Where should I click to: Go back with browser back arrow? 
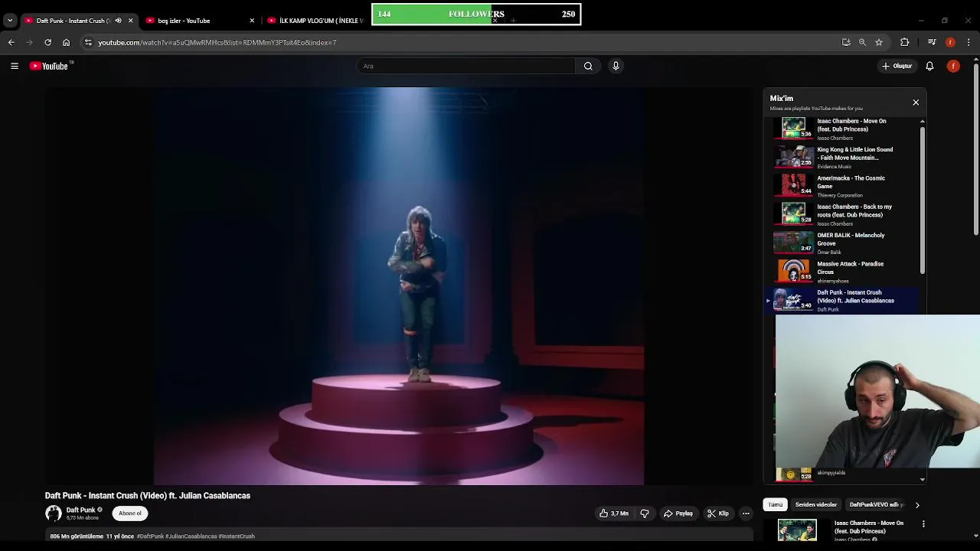(x=11, y=42)
